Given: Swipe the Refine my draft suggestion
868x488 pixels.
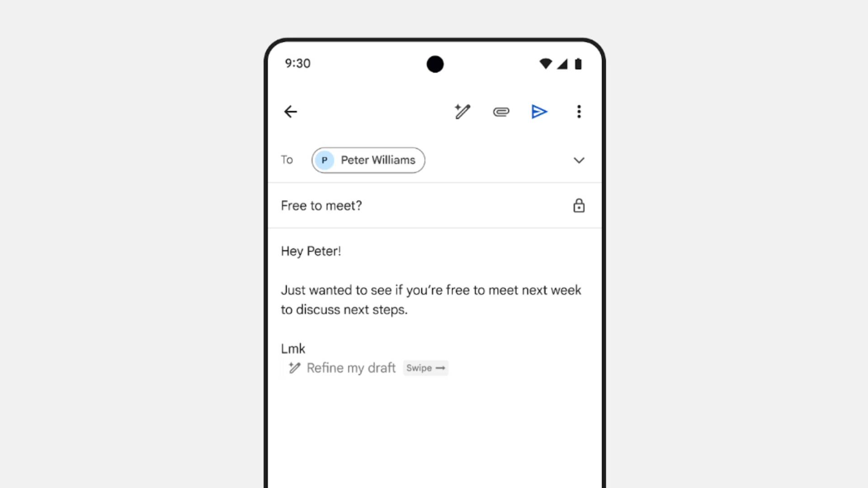Looking at the screenshot, I should click(426, 368).
